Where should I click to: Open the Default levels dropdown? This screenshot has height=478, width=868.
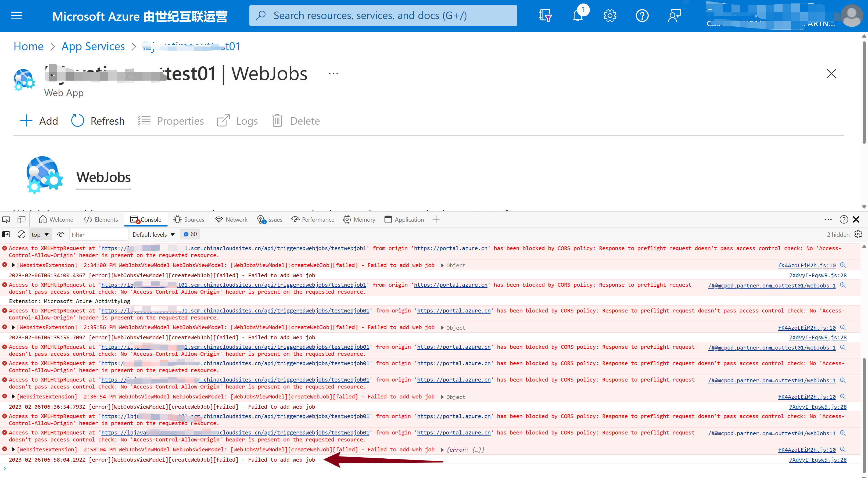click(x=154, y=235)
